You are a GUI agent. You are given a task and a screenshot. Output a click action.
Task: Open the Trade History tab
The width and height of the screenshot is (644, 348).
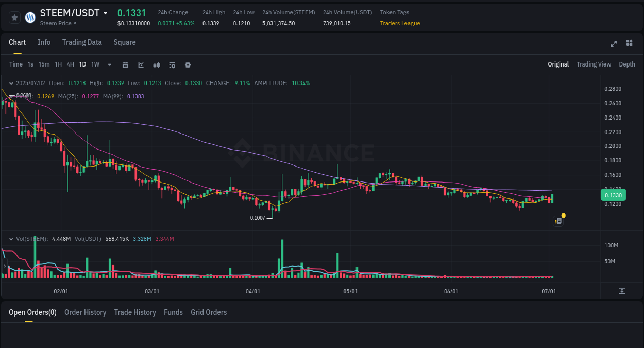click(x=135, y=312)
